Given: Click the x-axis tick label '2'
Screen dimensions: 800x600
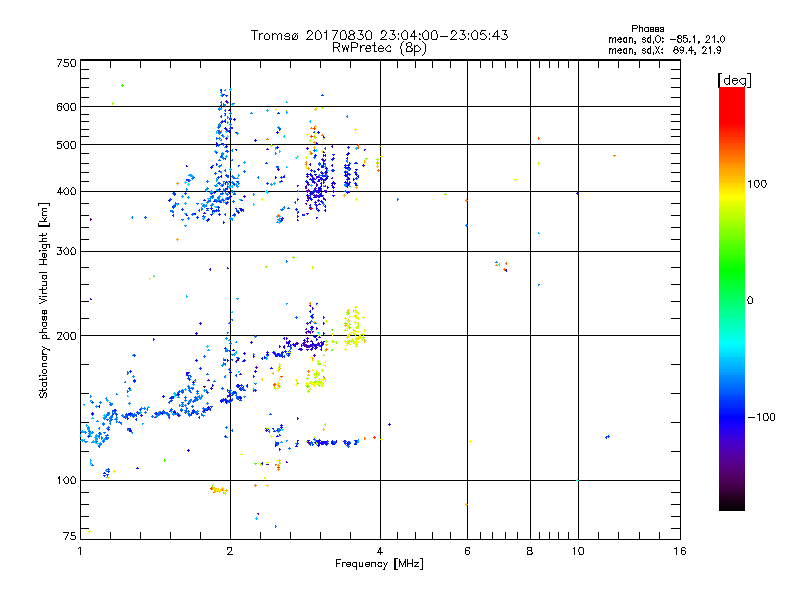Looking at the screenshot, I should (x=230, y=551).
